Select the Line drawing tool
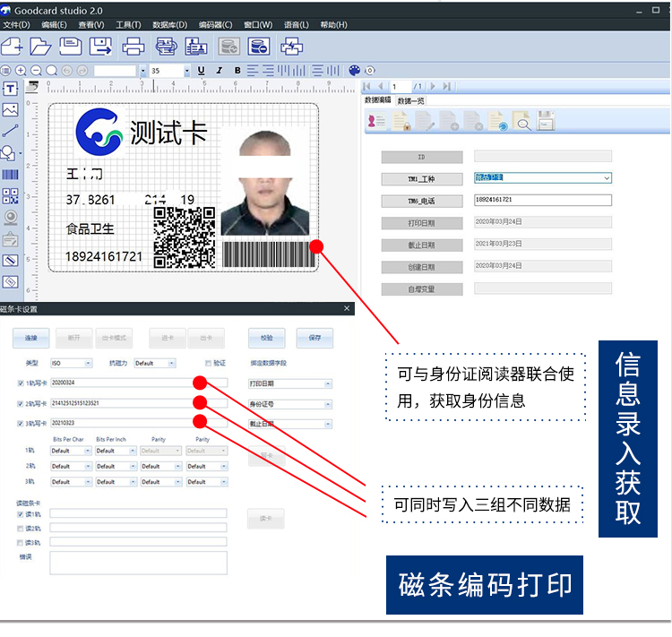Viewport: 672px width, 637px height. click(x=10, y=131)
